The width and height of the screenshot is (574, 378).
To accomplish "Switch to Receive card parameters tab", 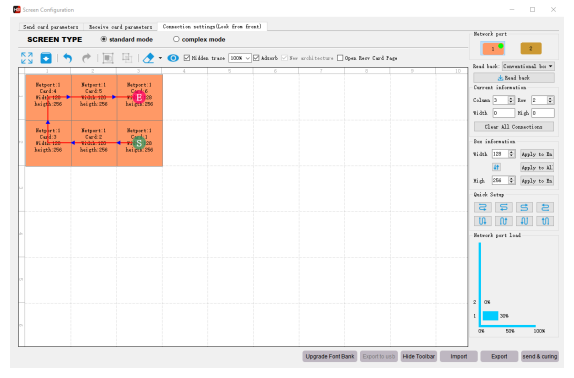I will (120, 27).
